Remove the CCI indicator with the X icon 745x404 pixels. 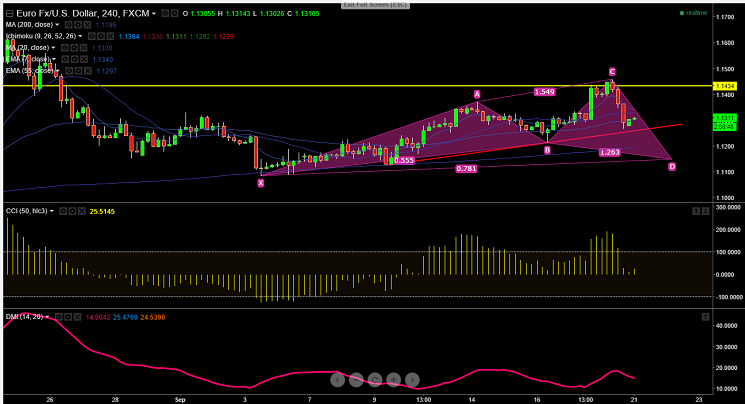82,211
